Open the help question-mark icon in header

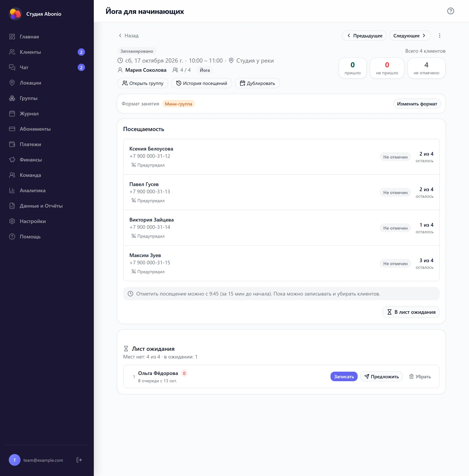tap(450, 11)
